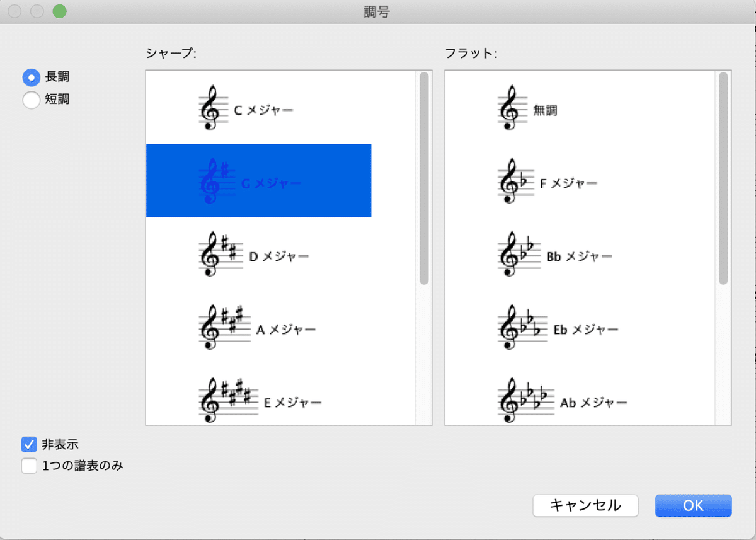The height and width of the screenshot is (540, 756).
Task: Enable the 1つの譜表のみ checkbox
Action: tap(28, 466)
